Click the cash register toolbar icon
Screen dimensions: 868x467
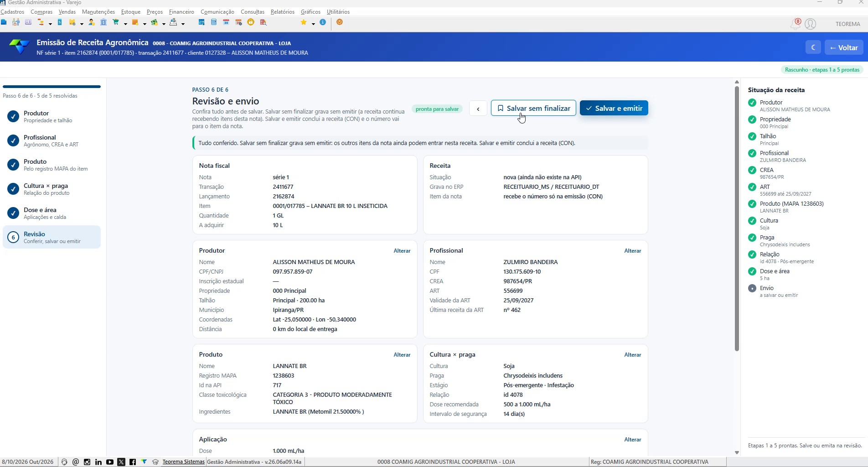click(173, 22)
